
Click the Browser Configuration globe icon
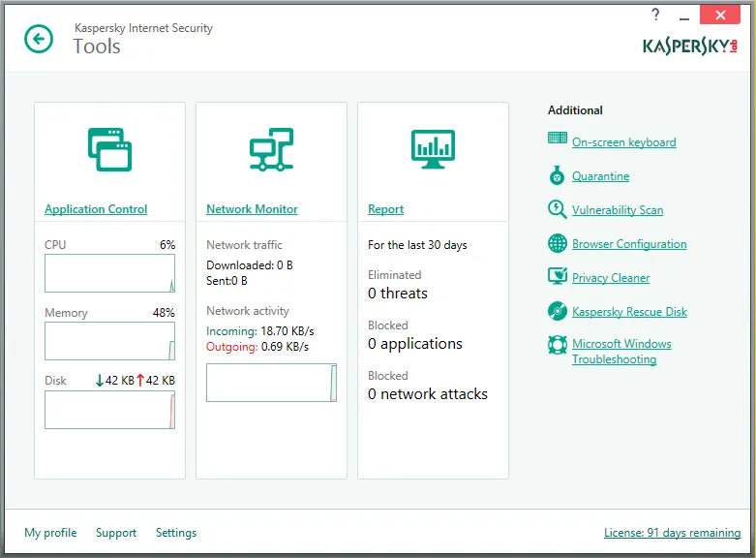(x=558, y=243)
